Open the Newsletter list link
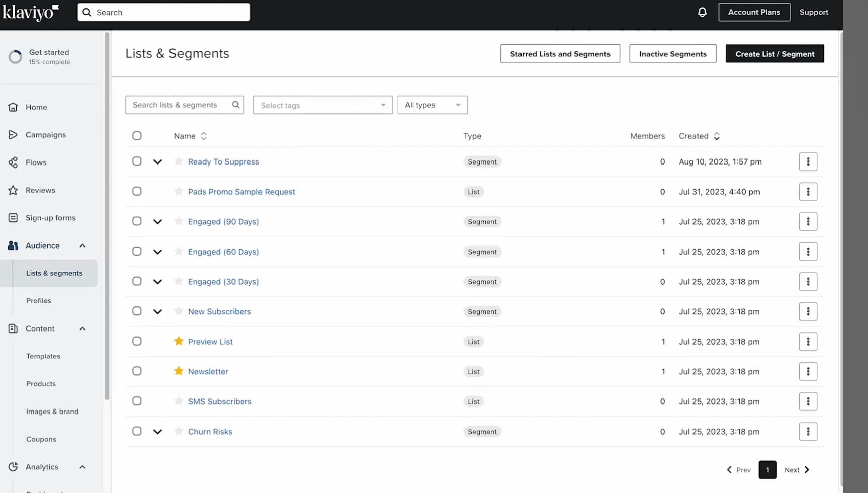The height and width of the screenshot is (493, 868). [x=208, y=371]
